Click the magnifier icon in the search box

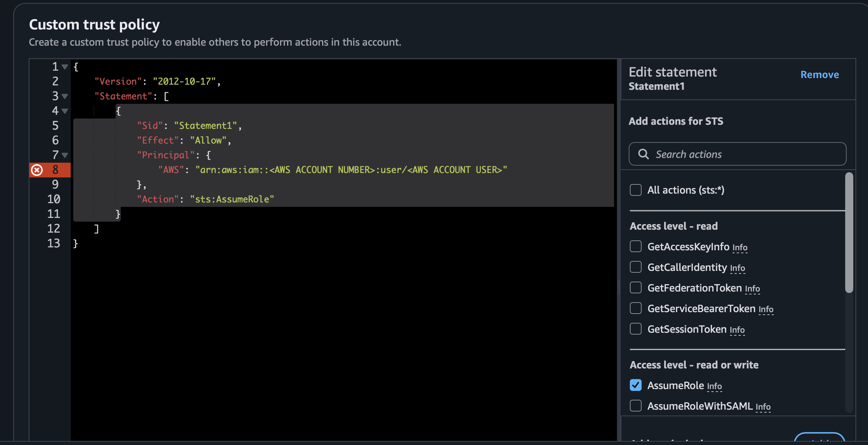(643, 154)
